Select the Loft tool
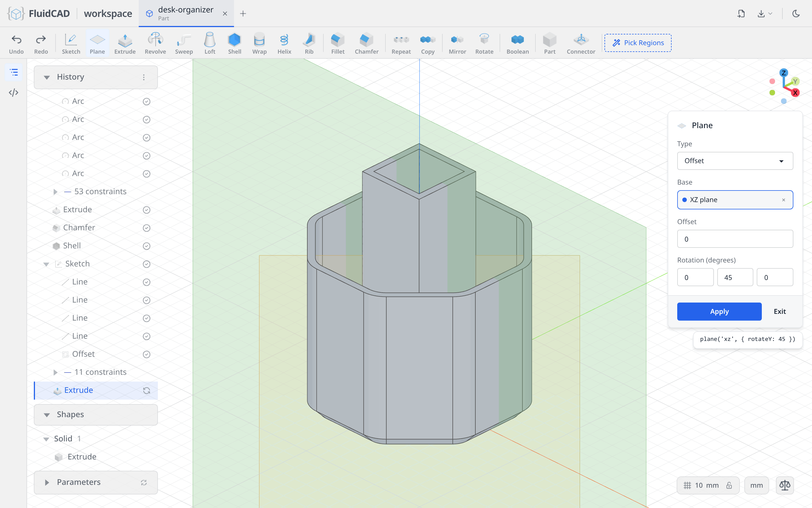Viewport: 812px width, 508px height. (210, 43)
